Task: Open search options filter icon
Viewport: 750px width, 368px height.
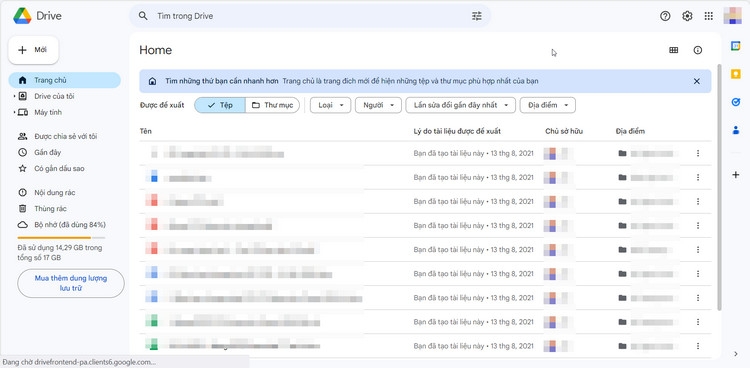Action: pyautogui.click(x=476, y=16)
